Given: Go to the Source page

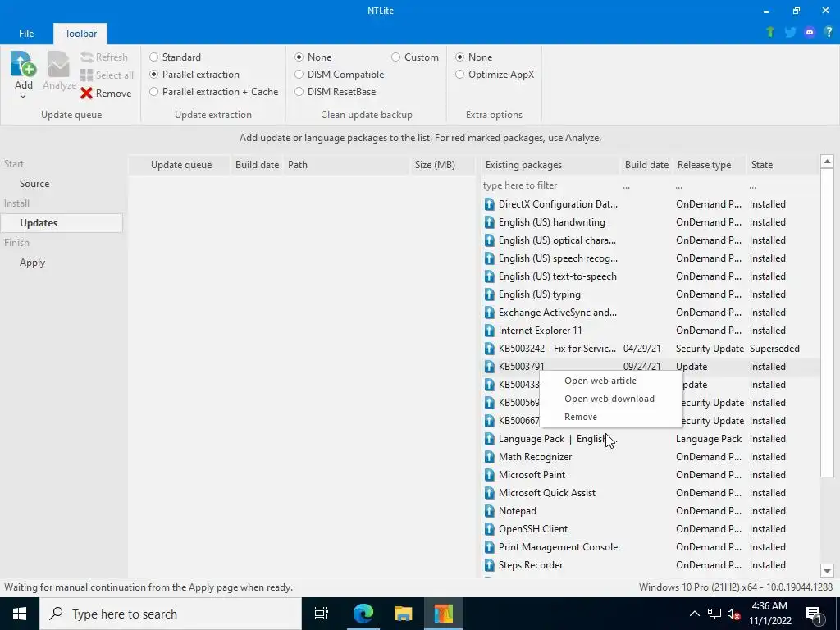Looking at the screenshot, I should click(x=34, y=184).
